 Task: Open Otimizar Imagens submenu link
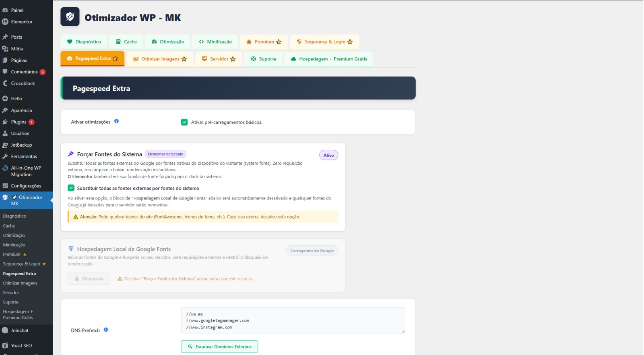(20, 283)
